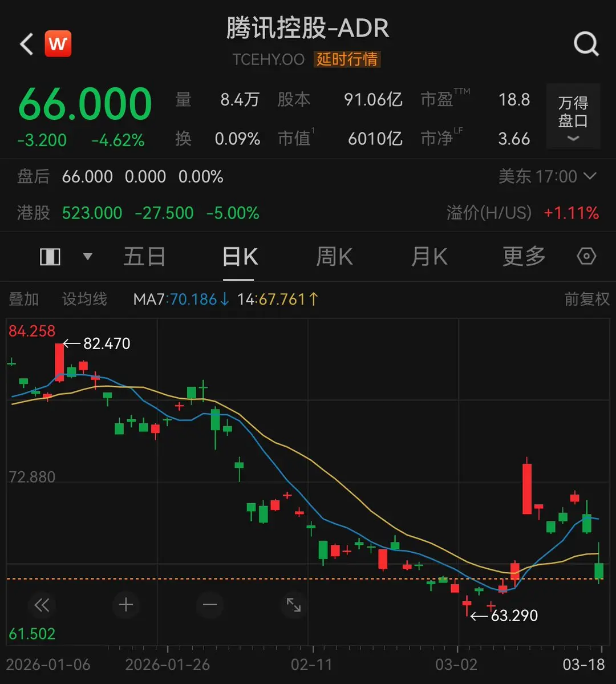Image resolution: width=616 pixels, height=684 pixels.
Task: Tap the 82.470 high price label
Action: (x=107, y=344)
